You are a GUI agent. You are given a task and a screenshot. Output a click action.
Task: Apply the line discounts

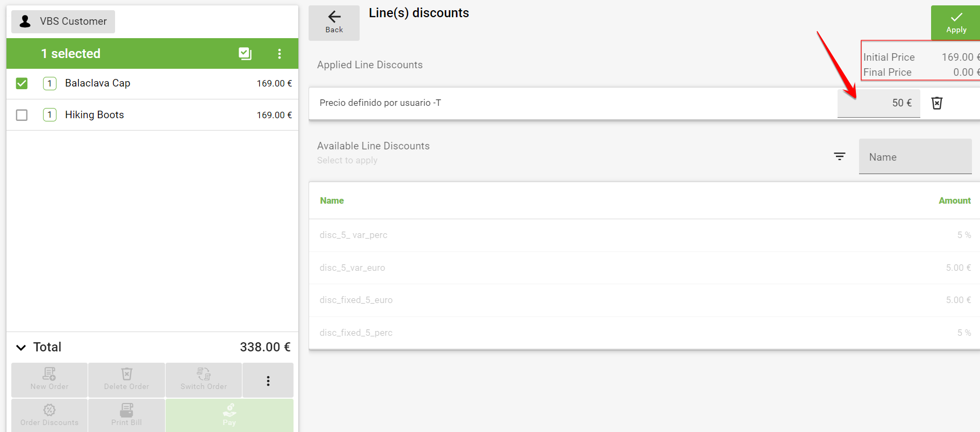[955, 23]
